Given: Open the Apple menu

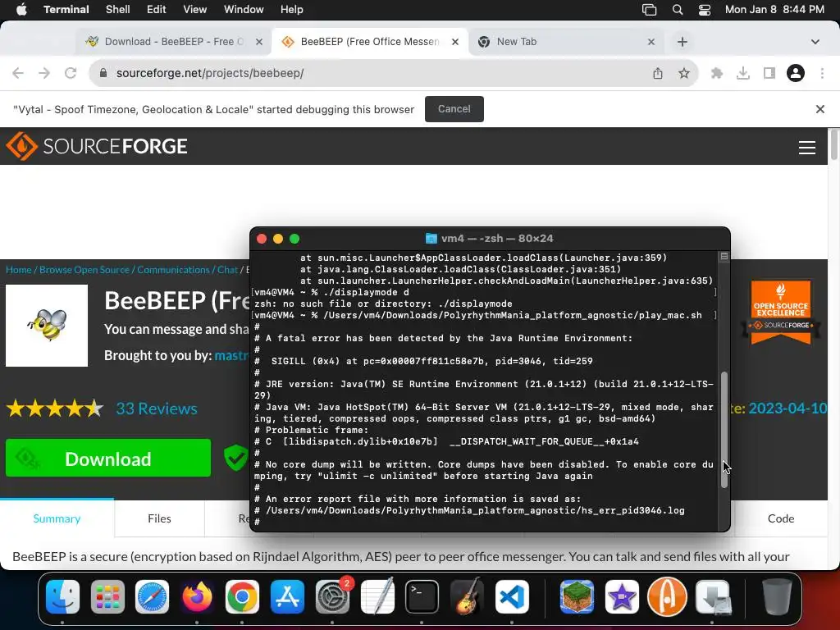Looking at the screenshot, I should (21, 10).
